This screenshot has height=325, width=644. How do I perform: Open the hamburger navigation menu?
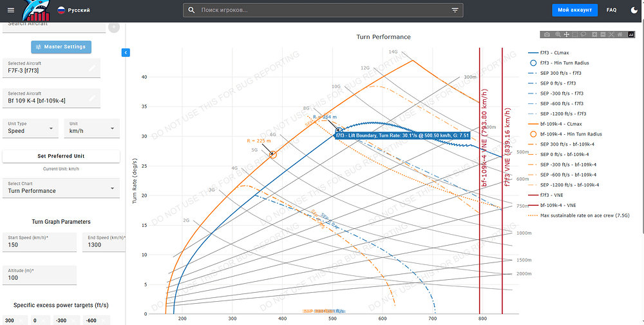pos(10,10)
